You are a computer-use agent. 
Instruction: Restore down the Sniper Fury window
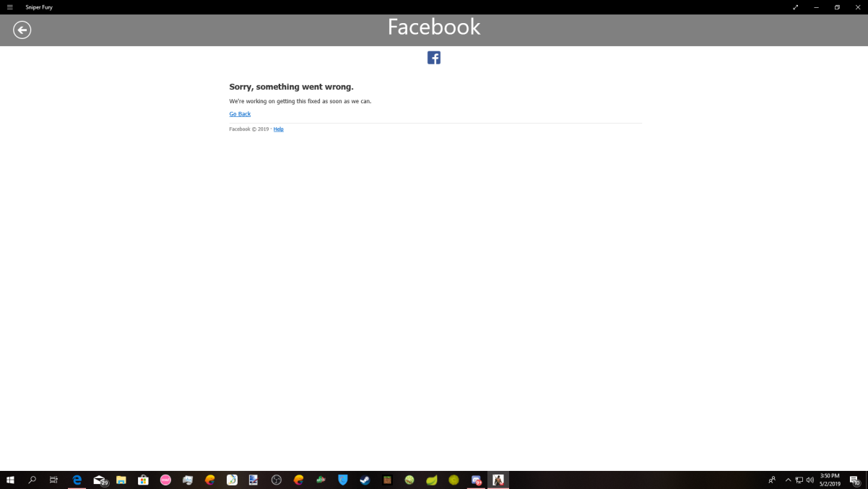click(x=837, y=7)
